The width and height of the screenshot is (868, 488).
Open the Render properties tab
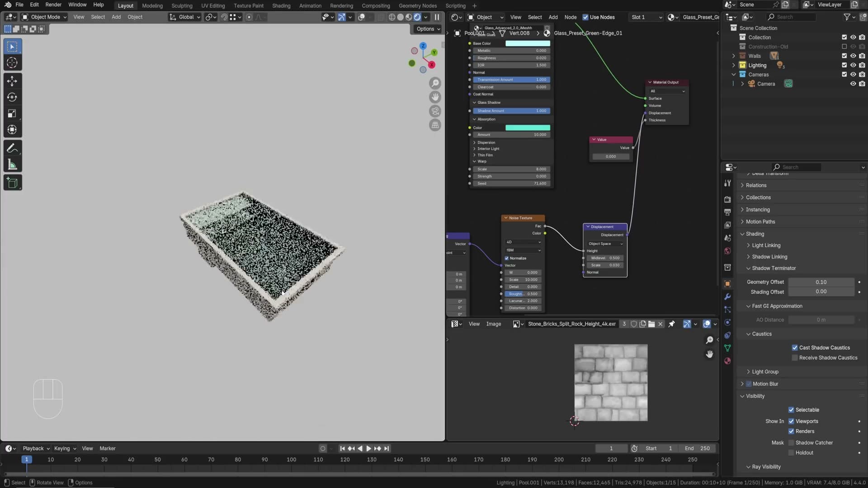click(x=727, y=199)
